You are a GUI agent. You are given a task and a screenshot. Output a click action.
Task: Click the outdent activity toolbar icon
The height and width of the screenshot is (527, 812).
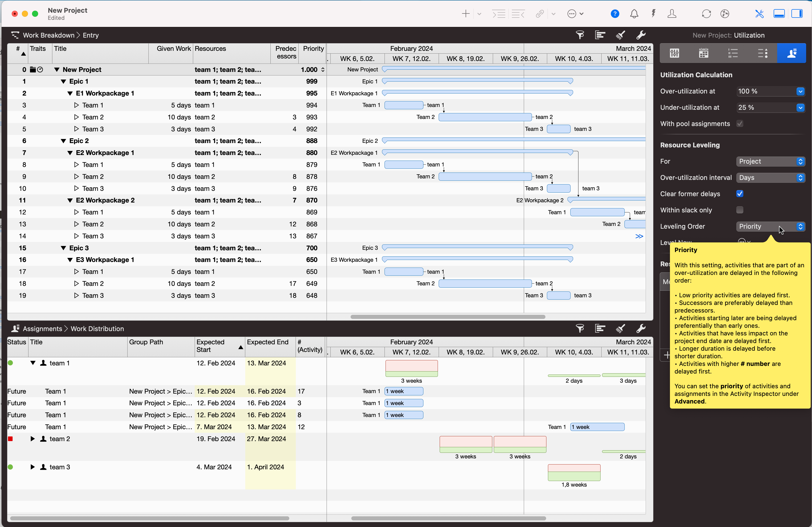(x=518, y=14)
